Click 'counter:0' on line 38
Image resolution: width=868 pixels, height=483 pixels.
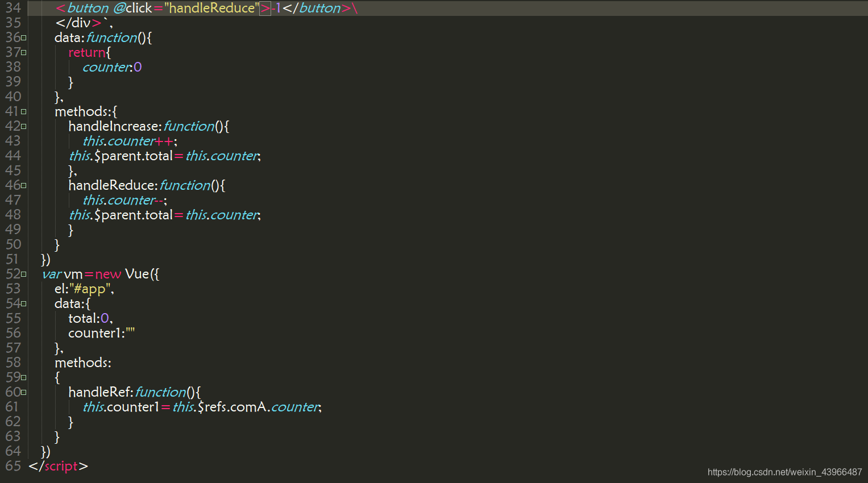[x=112, y=67]
